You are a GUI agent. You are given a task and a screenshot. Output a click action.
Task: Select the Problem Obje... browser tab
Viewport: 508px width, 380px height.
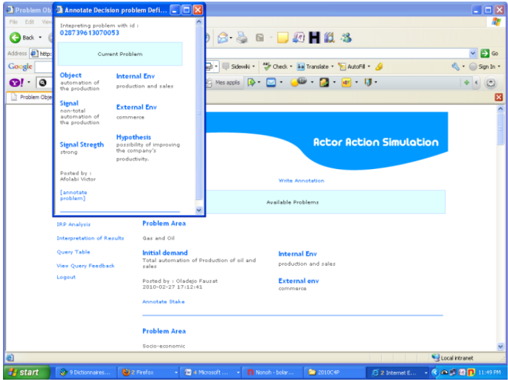31,97
